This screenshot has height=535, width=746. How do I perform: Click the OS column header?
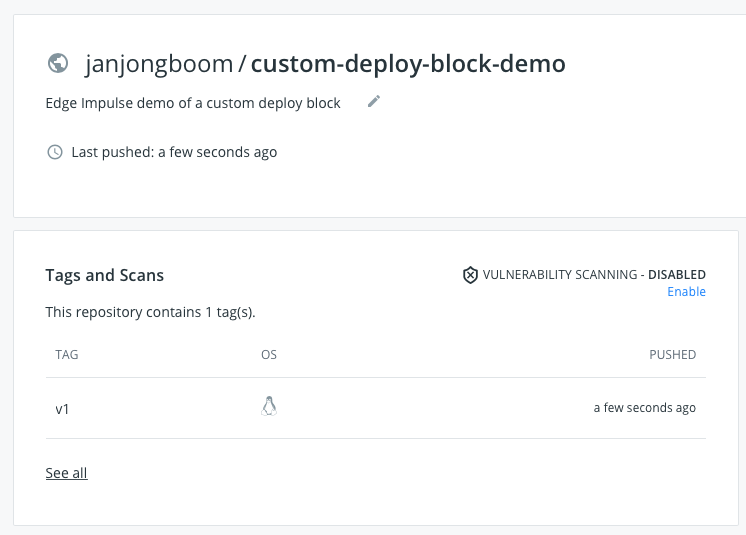(269, 355)
